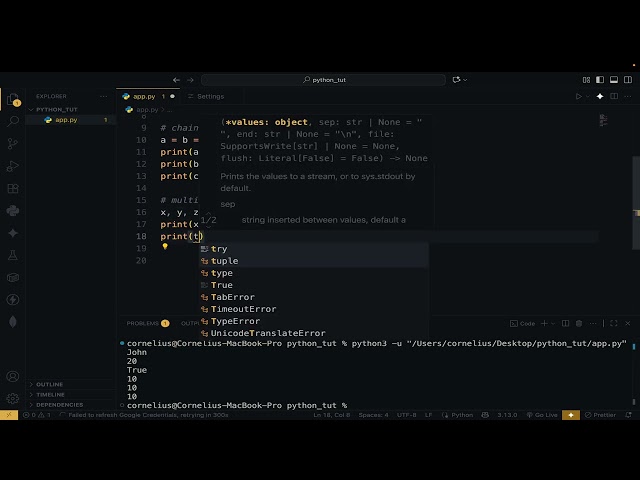This screenshot has height=480, width=640.
Task: Open the Accounts icon
Action: coord(13,376)
